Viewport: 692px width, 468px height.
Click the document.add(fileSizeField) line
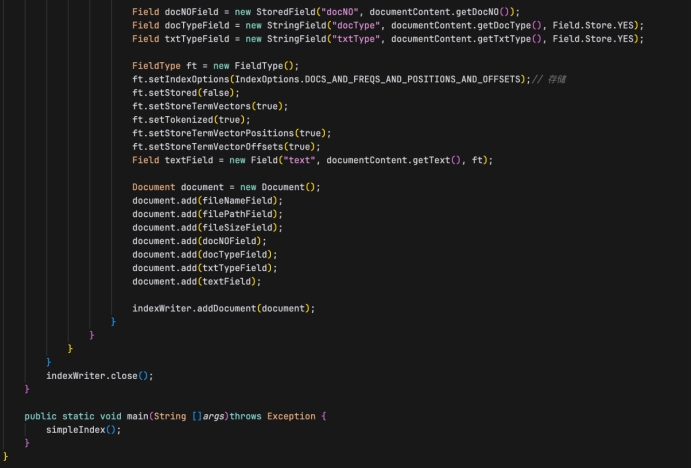pos(207,227)
